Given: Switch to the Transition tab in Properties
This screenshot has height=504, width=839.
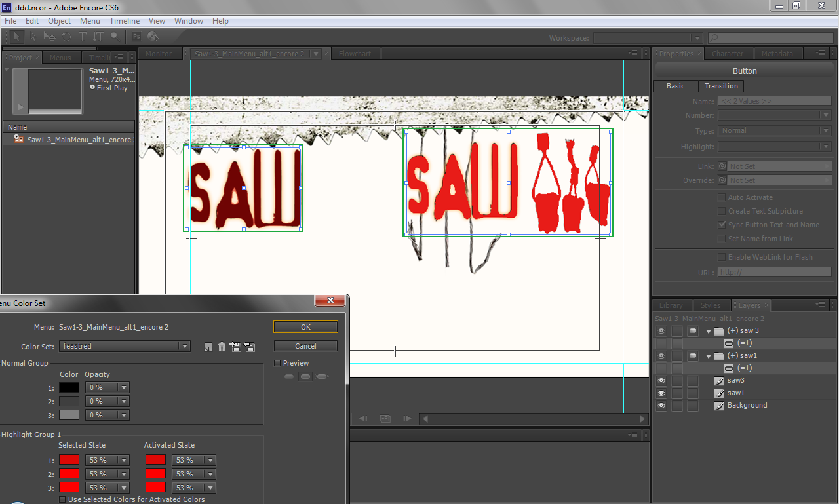Looking at the screenshot, I should click(x=721, y=86).
